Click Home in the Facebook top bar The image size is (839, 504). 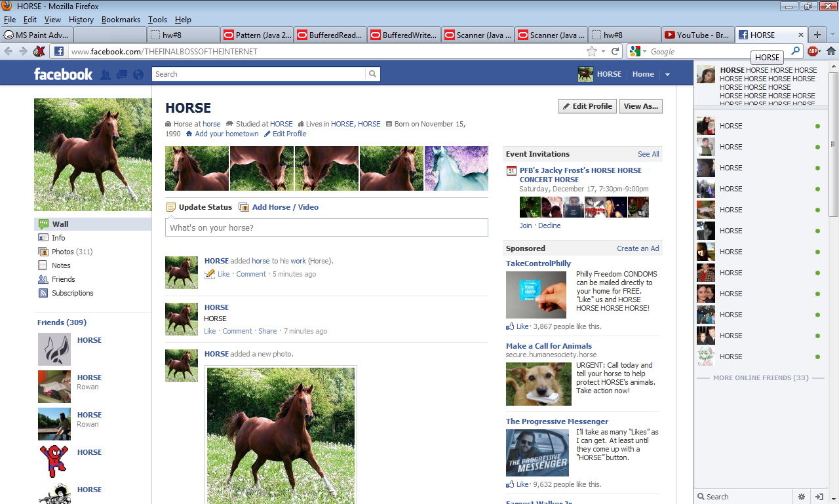click(x=643, y=74)
